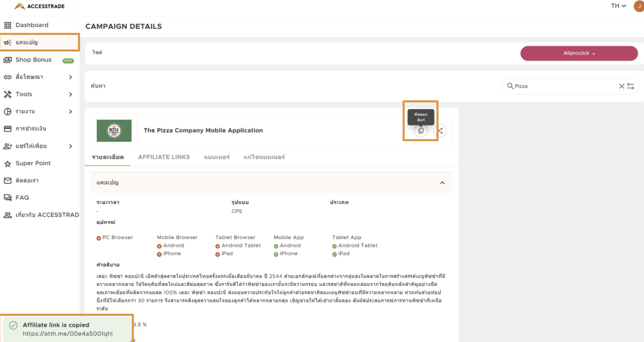Click the add-person icon for แชร์ให้เพื่อน
The width and height of the screenshot is (644, 342).
[x=8, y=146]
